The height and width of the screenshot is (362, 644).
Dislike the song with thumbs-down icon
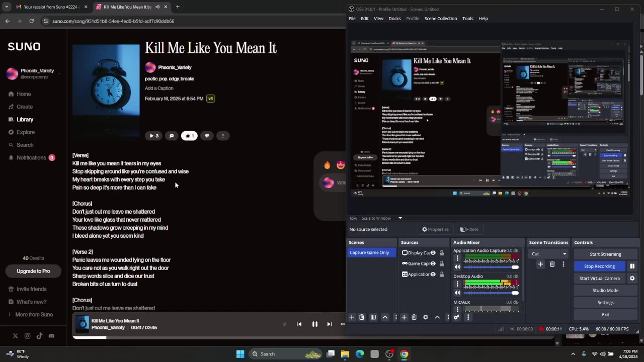pos(207,136)
